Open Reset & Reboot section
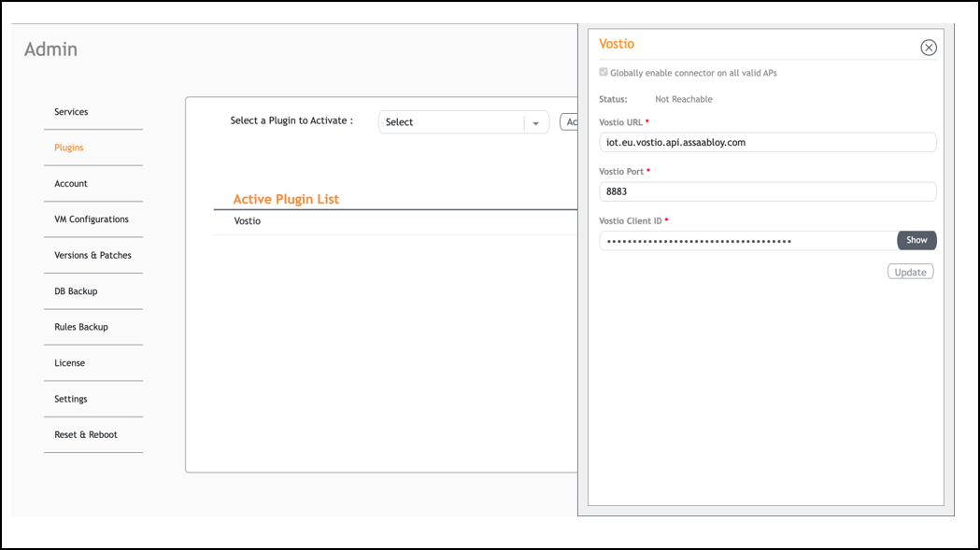Screen dimensions: 980x550 click(x=86, y=434)
